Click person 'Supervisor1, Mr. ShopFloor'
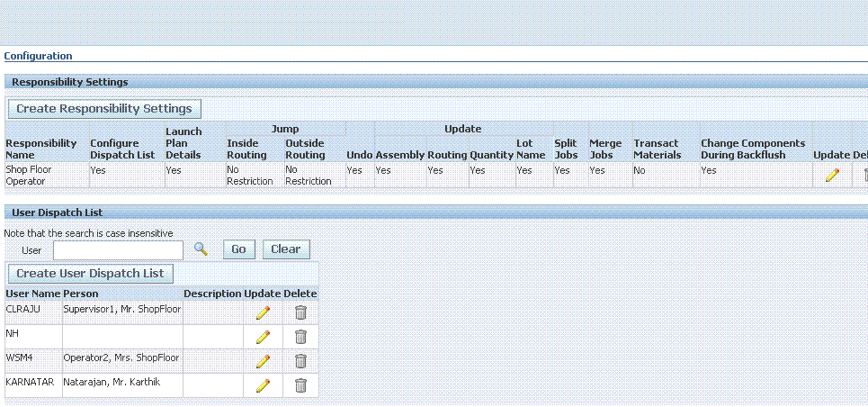Image resolution: width=868 pixels, height=407 pixels. pyautogui.click(x=122, y=309)
